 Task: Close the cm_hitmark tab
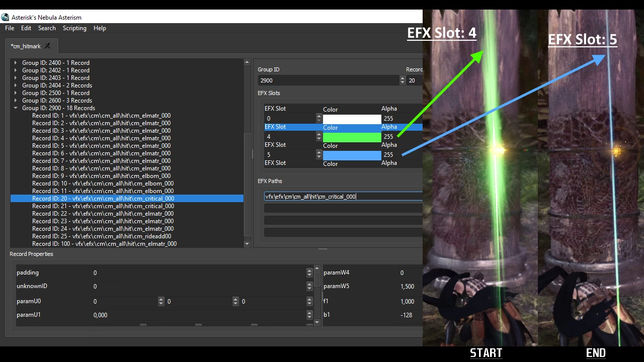click(47, 46)
